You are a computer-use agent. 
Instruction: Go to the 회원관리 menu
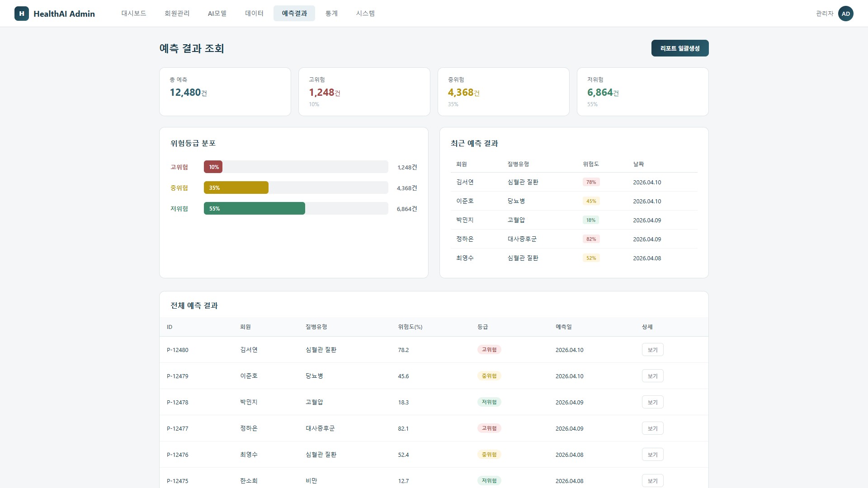point(177,14)
